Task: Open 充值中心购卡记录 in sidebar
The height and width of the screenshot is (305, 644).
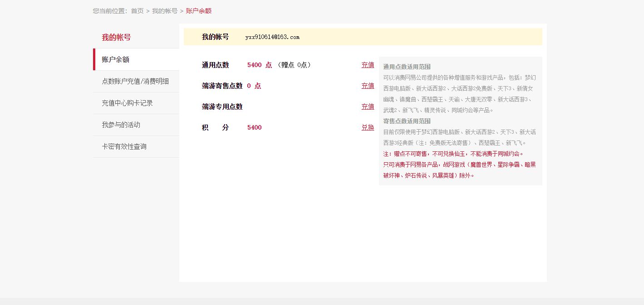Action: click(x=136, y=103)
